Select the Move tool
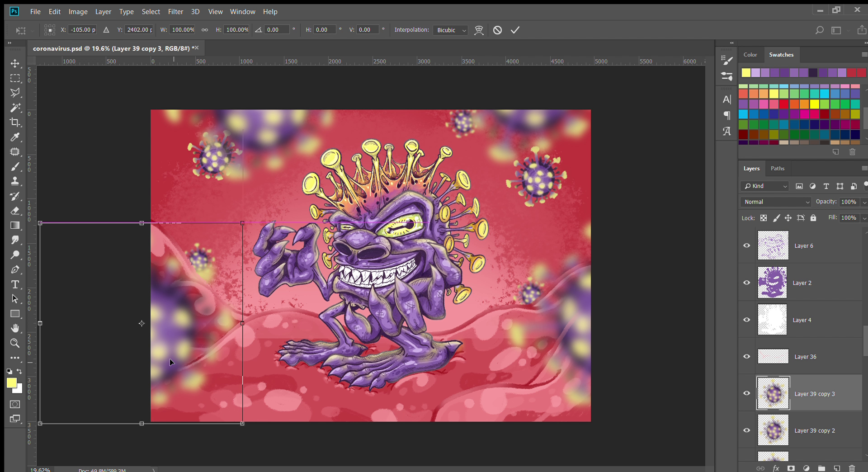The image size is (868, 472). [15, 63]
